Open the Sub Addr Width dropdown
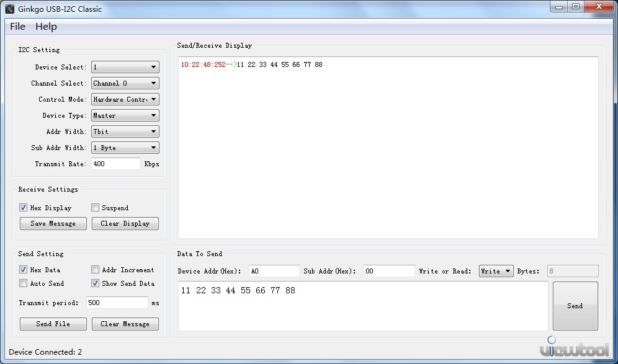Viewport: 618px width, 364px height. click(125, 148)
